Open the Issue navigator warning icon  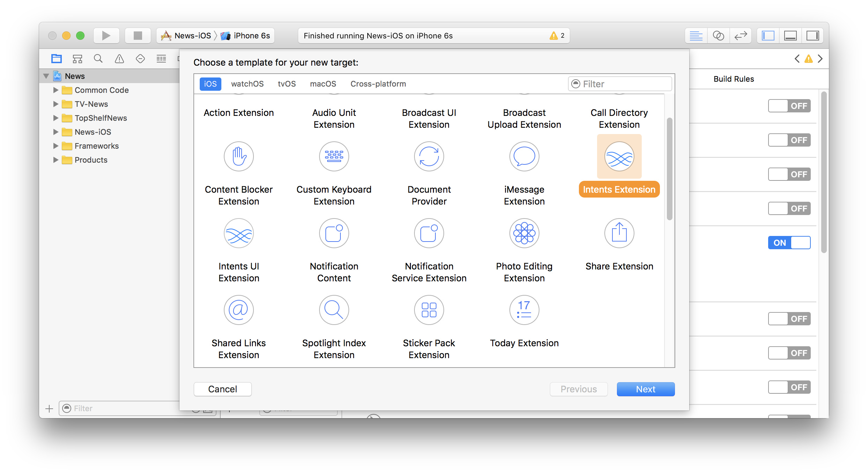click(119, 59)
